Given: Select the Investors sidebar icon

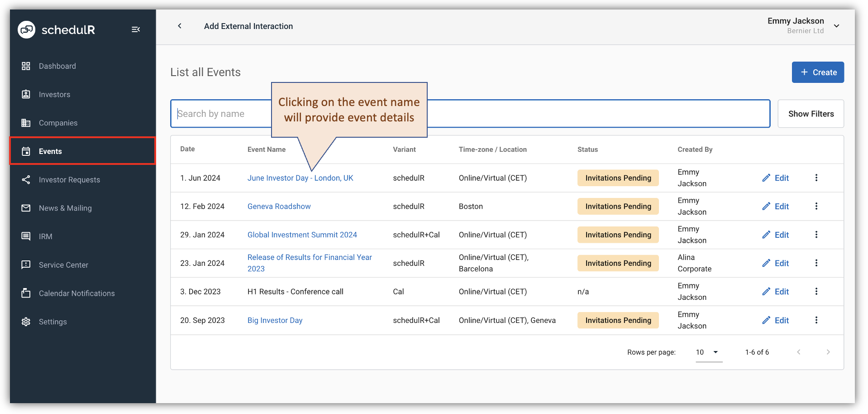Looking at the screenshot, I should 26,94.
